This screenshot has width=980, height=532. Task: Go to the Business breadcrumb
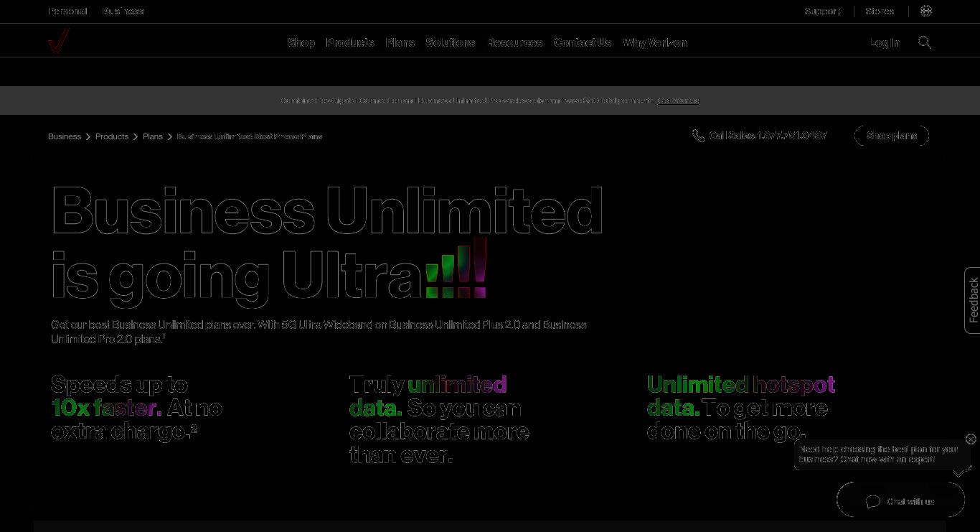pos(65,136)
